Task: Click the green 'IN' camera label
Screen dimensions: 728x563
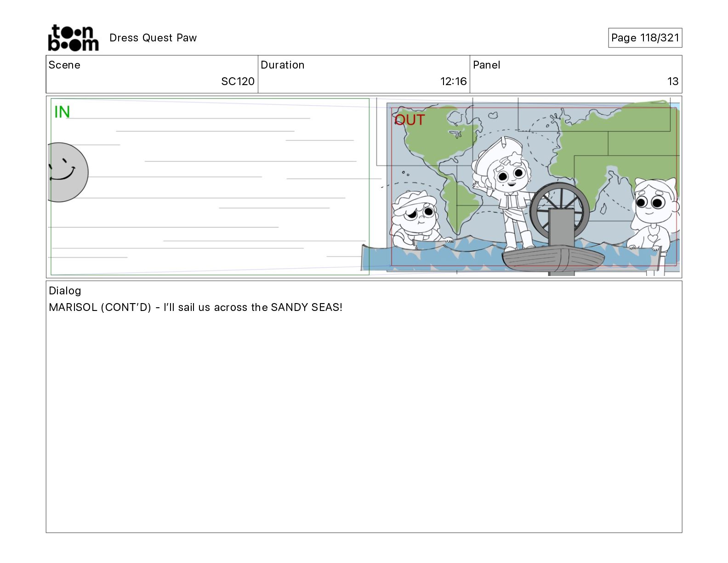Action: pyautogui.click(x=62, y=112)
